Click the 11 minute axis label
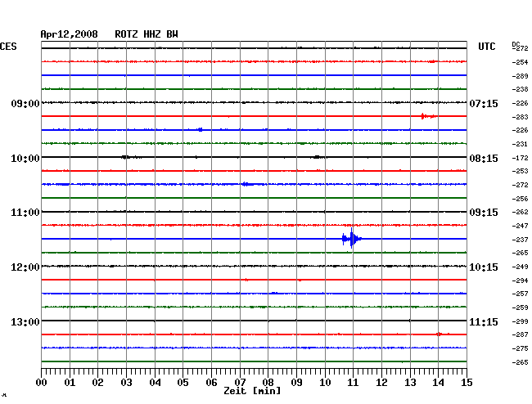This screenshot has width=532, height=404. pyautogui.click(x=353, y=383)
